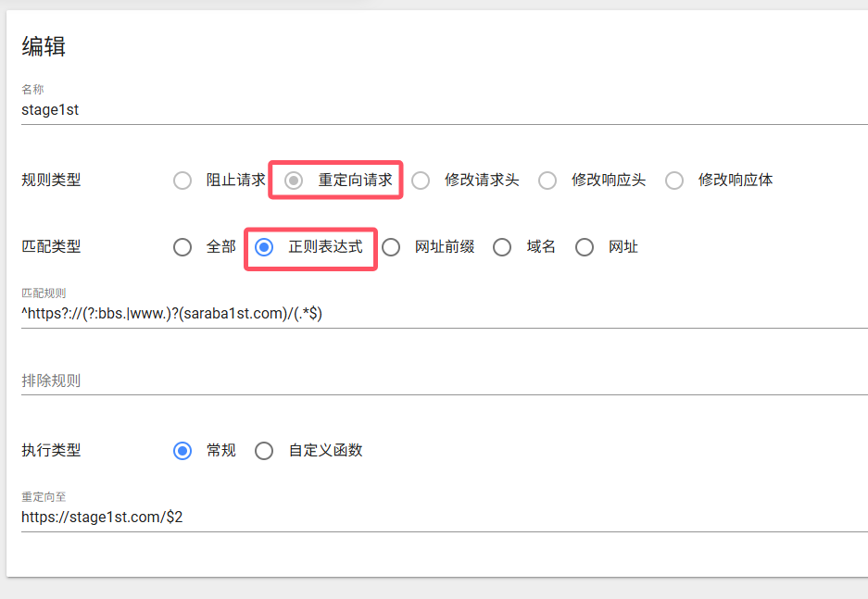Set match type to 网址前缀

[391, 247]
